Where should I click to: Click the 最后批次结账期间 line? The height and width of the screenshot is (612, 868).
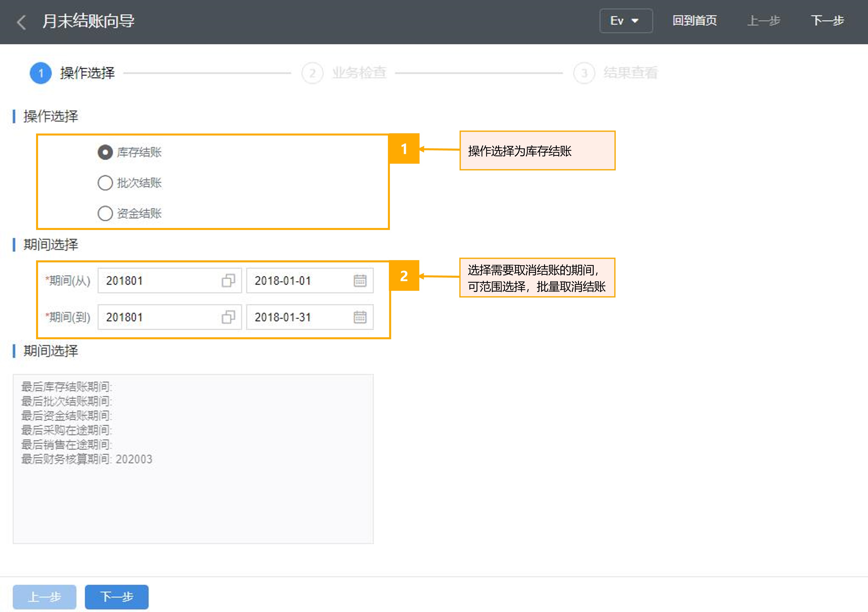click(67, 401)
